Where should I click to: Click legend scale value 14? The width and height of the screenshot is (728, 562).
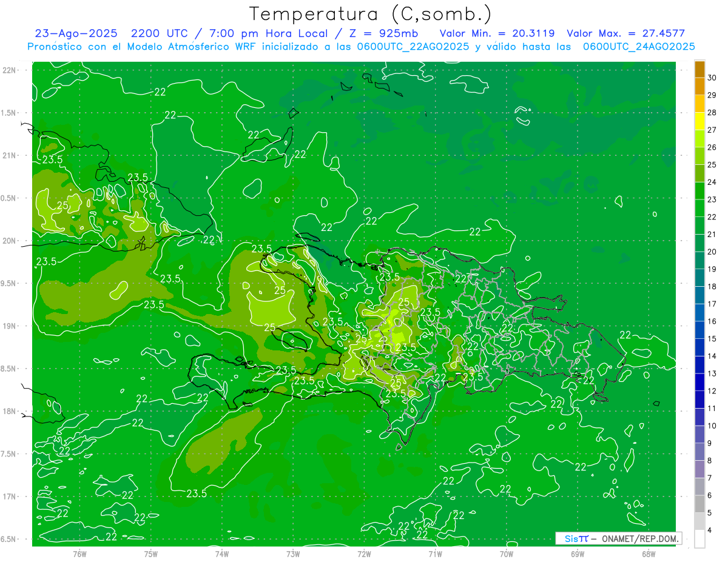(712, 356)
